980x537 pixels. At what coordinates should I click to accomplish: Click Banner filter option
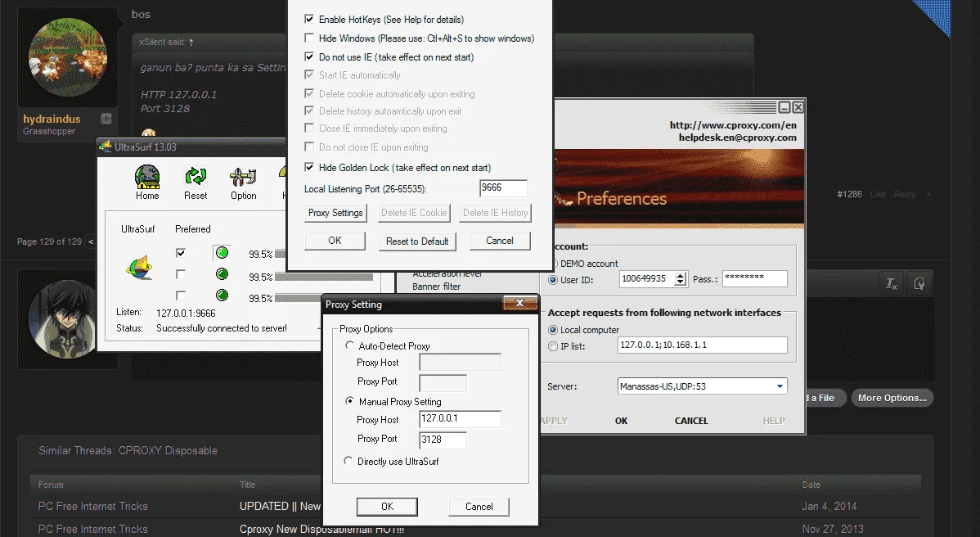pyautogui.click(x=436, y=287)
